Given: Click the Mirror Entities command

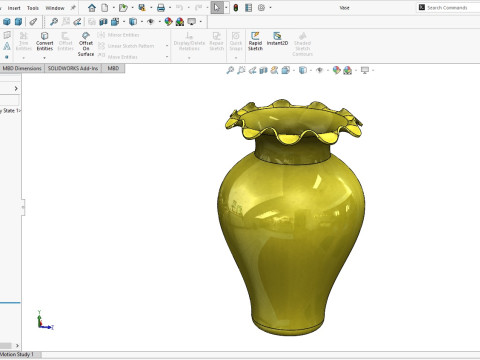Looking at the screenshot, I should pos(119,35).
